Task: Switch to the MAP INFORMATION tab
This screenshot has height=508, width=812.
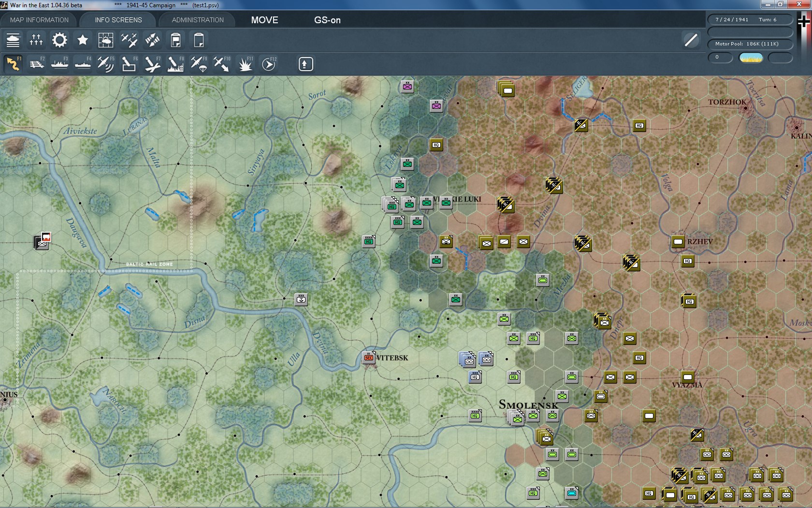Action: pos(39,20)
